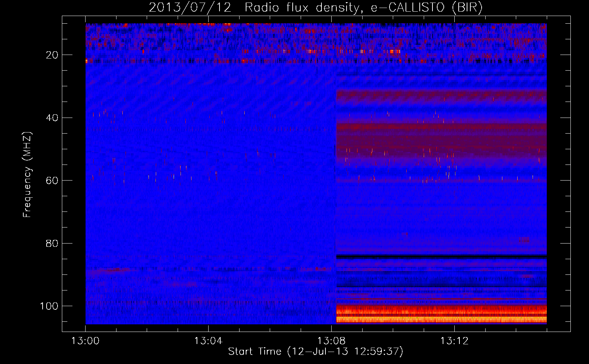Click the bright yellow-orange band near 104 MHz
Screen dimensions: 589x364
coord(441,319)
